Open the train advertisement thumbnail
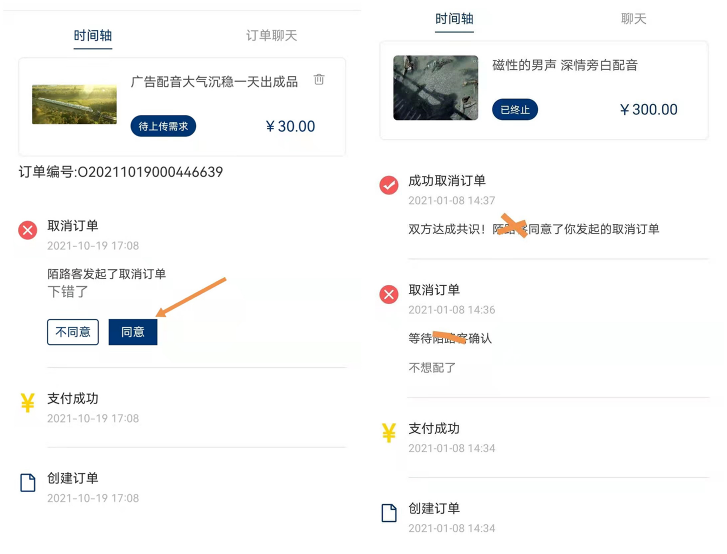Image resolution: width=727 pixels, height=554 pixels. 74,104
